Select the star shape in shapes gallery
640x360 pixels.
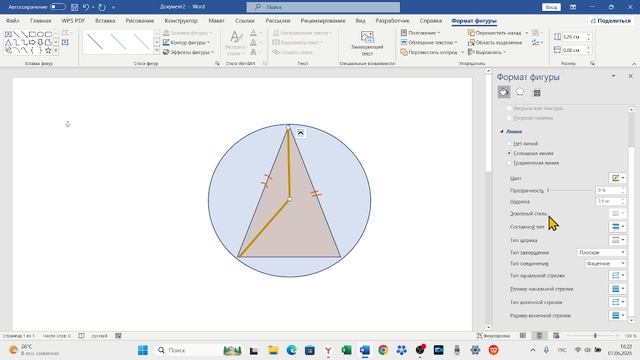click(48, 50)
